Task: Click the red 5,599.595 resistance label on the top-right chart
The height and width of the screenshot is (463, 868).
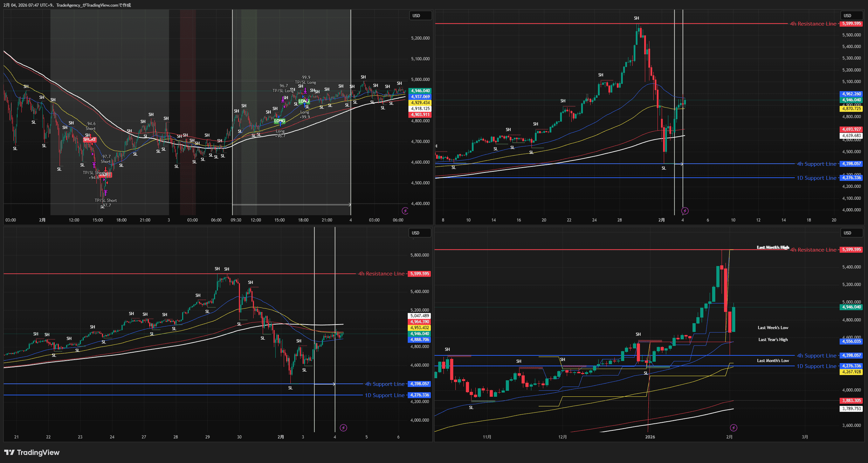Action: [x=852, y=23]
